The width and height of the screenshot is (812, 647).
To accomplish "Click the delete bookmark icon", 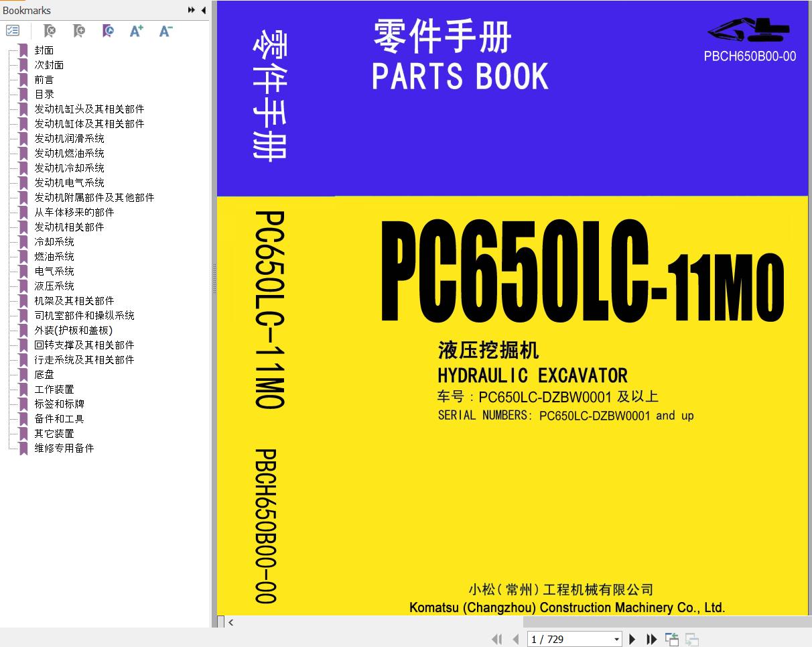I will (50, 31).
